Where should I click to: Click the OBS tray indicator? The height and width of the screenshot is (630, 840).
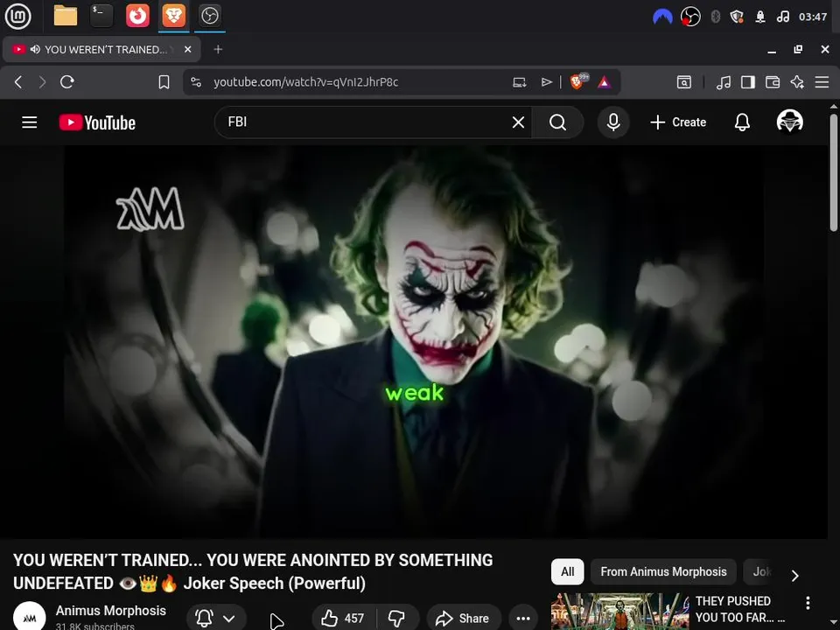[x=690, y=17]
